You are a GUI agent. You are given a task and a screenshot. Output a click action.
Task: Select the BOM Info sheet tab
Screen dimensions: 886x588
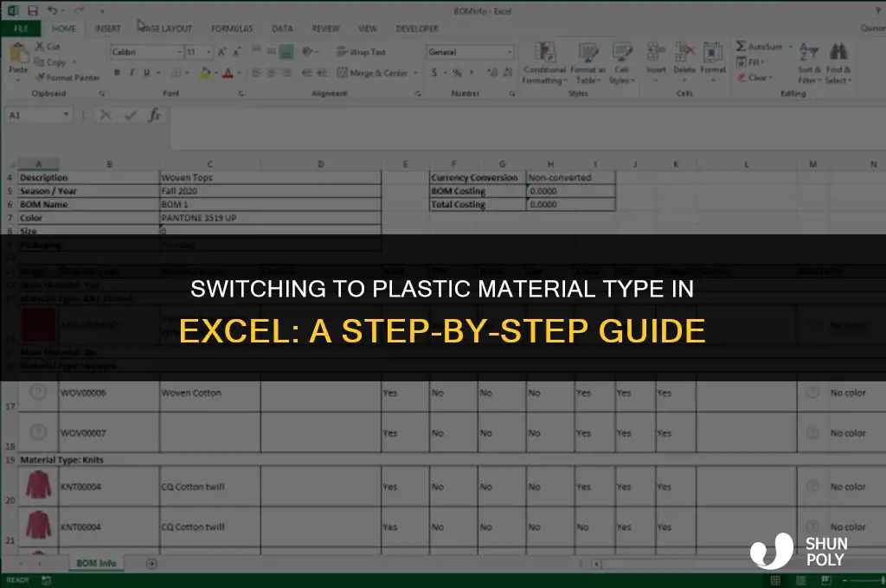pyautogui.click(x=96, y=563)
